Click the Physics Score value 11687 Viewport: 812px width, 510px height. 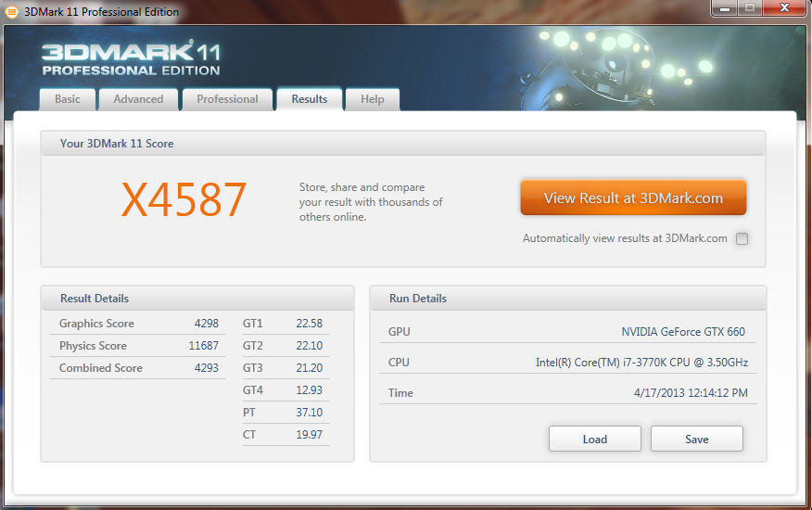click(x=204, y=346)
